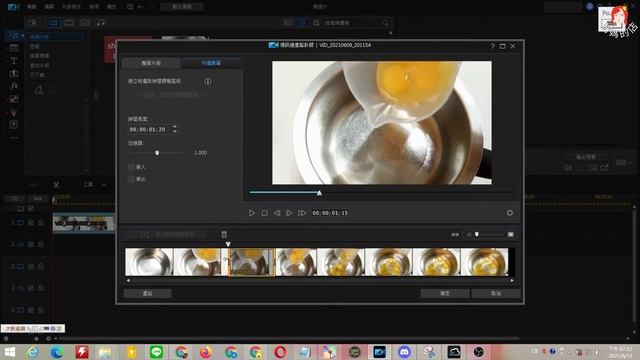Image resolution: width=640 pixels, height=360 pixels.
Task: Click the library search magnifier icon
Action: [385, 23]
